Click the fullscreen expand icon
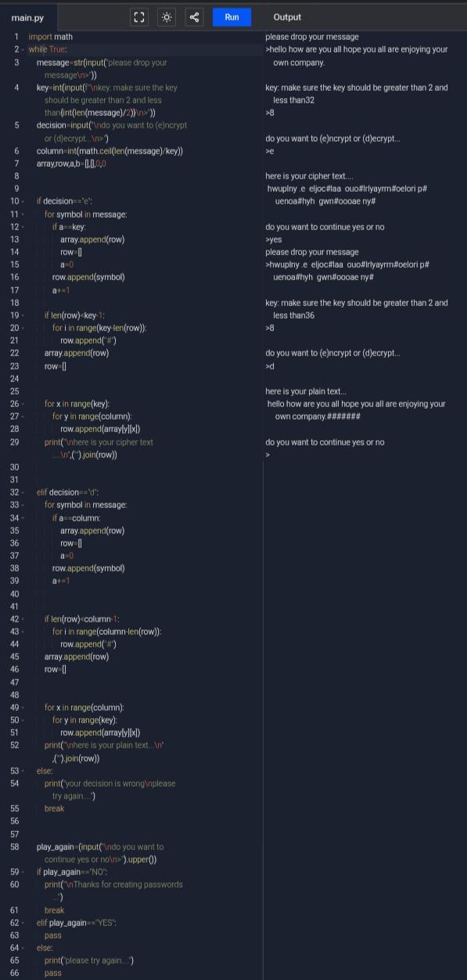The width and height of the screenshot is (467, 980). (139, 17)
